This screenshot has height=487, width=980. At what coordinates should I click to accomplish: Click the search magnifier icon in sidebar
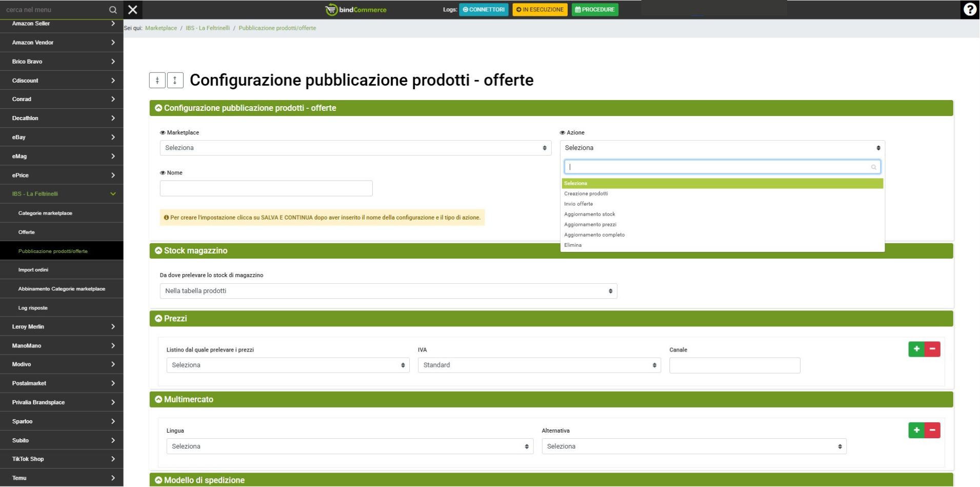point(113,10)
